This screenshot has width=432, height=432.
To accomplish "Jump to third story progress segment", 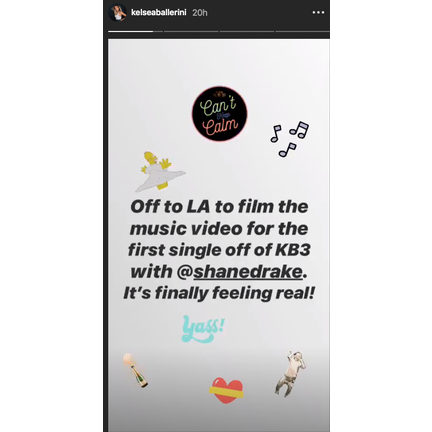I will tap(247, 32).
